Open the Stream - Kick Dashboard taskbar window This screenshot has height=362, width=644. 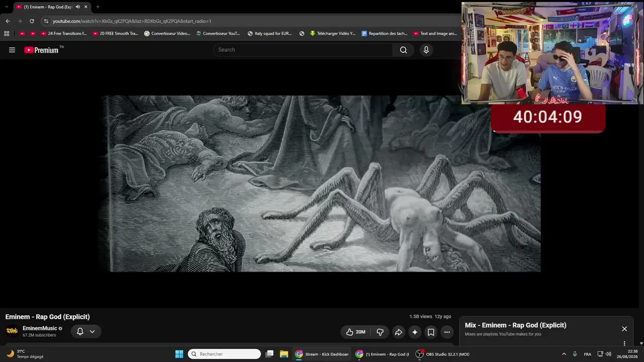pyautogui.click(x=321, y=354)
